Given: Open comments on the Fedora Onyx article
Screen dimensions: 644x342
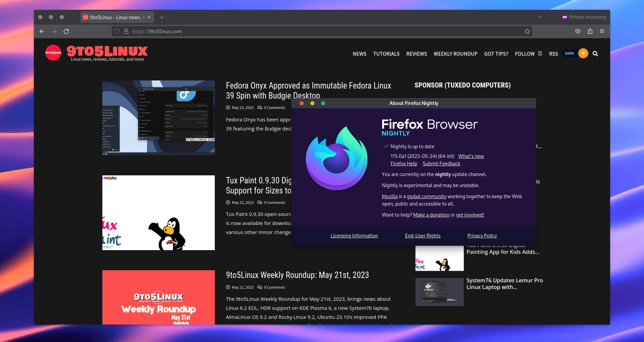Looking at the screenshot, I should click(x=271, y=108).
